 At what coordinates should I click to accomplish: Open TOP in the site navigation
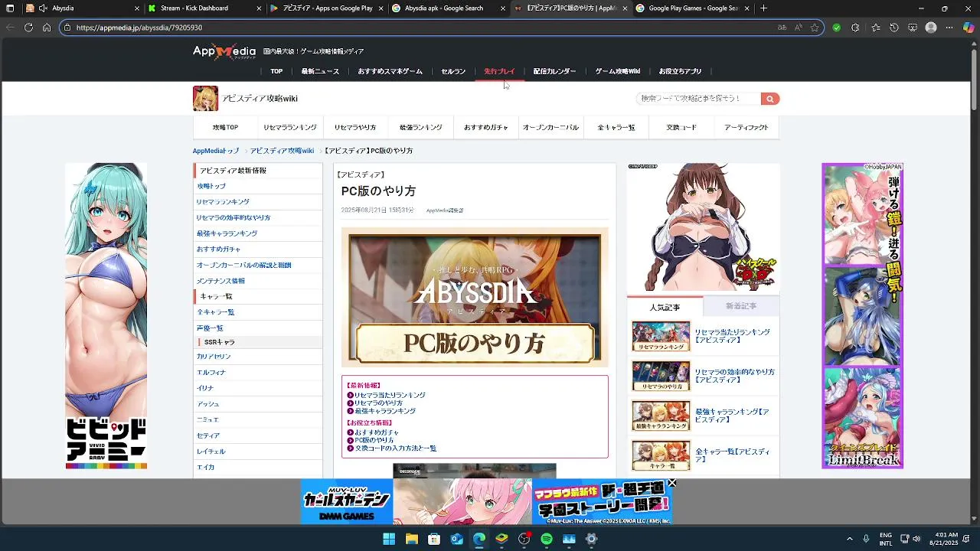coord(276,71)
